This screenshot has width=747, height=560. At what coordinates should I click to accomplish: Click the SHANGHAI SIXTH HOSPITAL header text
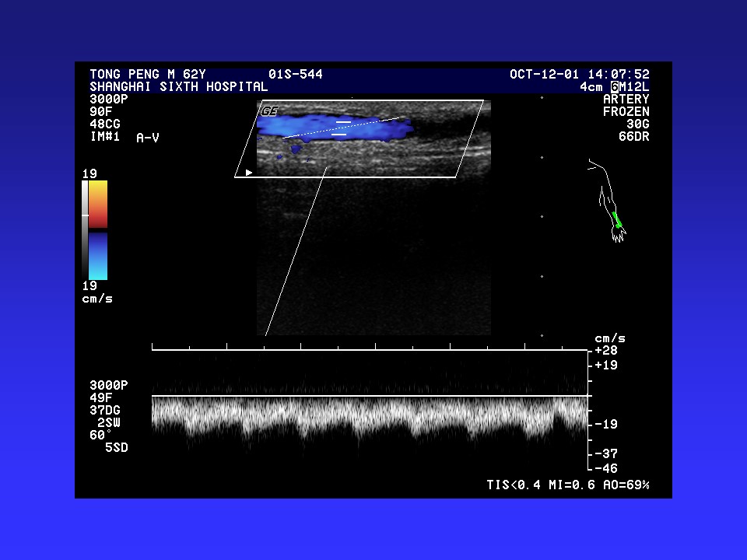(178, 87)
